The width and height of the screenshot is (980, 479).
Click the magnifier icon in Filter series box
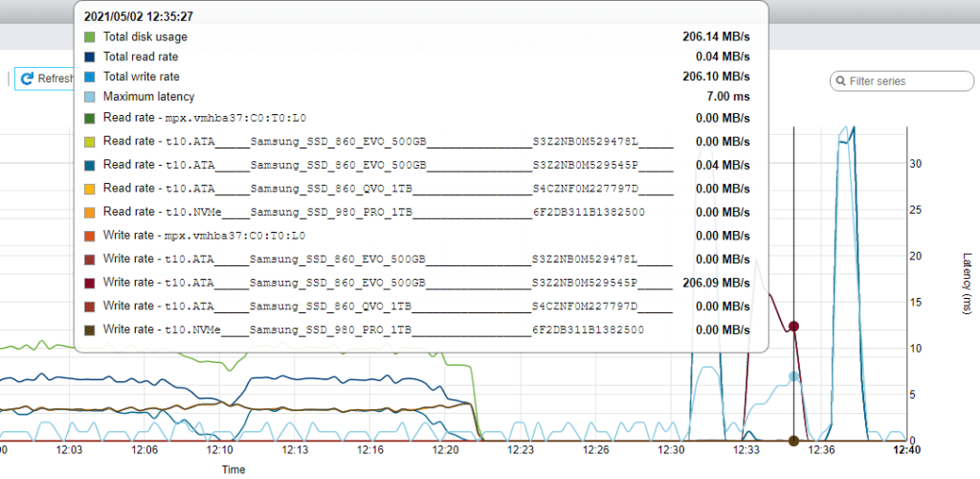(840, 81)
